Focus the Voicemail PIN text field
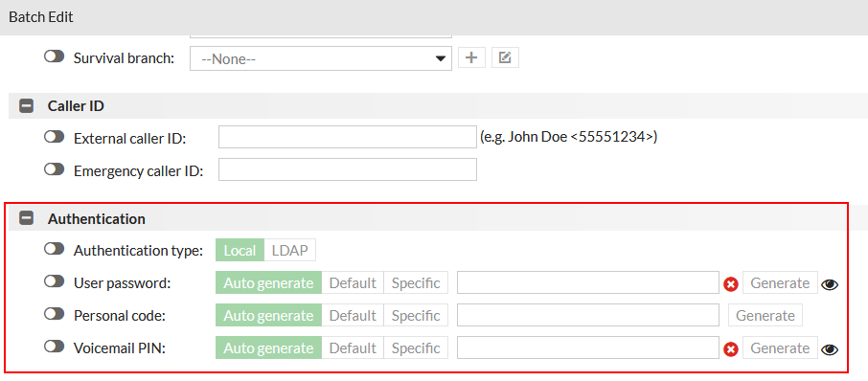Image resolution: width=868 pixels, height=381 pixels. pos(588,347)
